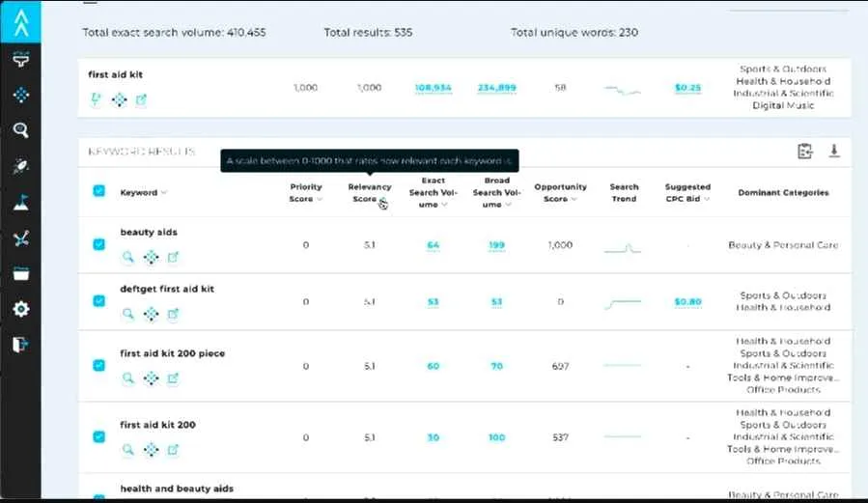
Task: Download keyword results
Action: 834,151
